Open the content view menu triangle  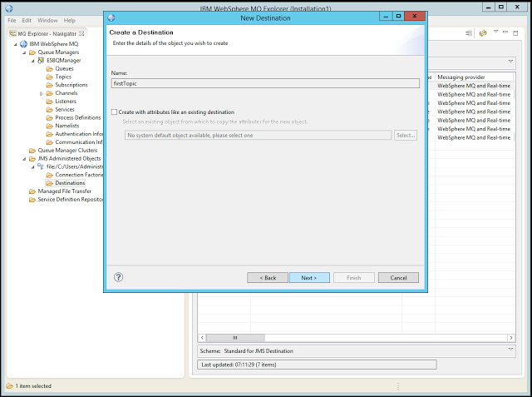pyautogui.click(x=495, y=32)
